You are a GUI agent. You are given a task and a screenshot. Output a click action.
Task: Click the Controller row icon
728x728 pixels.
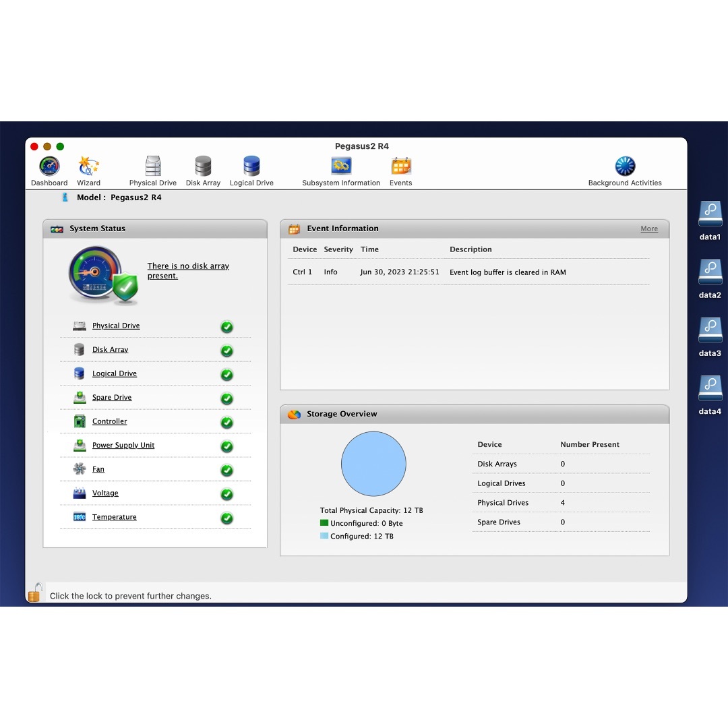tap(80, 421)
